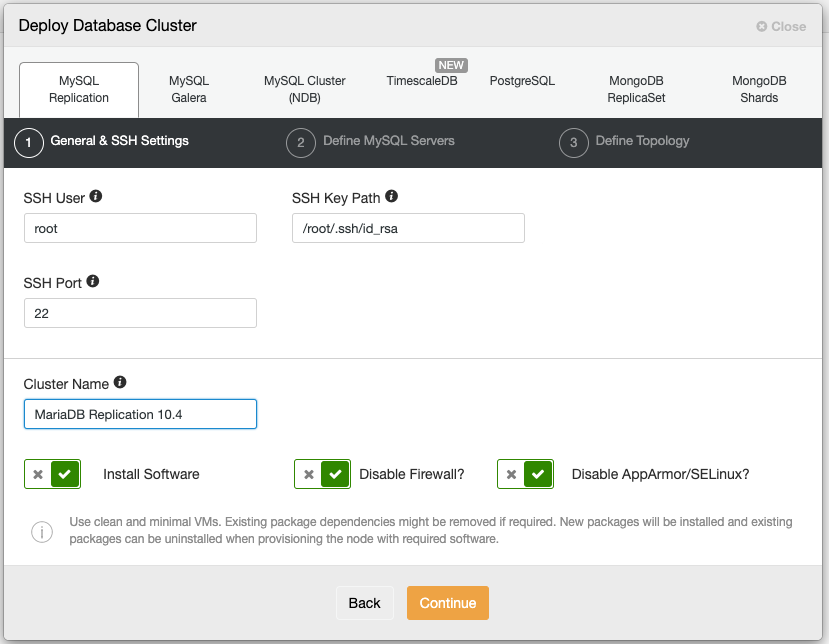Click the SSH Port info icon

pyautogui.click(x=93, y=281)
